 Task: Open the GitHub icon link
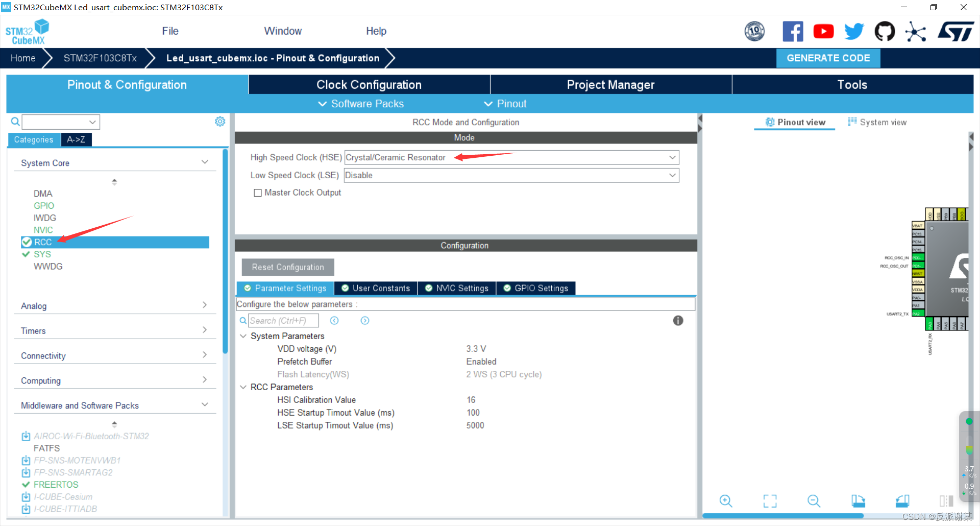coord(885,32)
